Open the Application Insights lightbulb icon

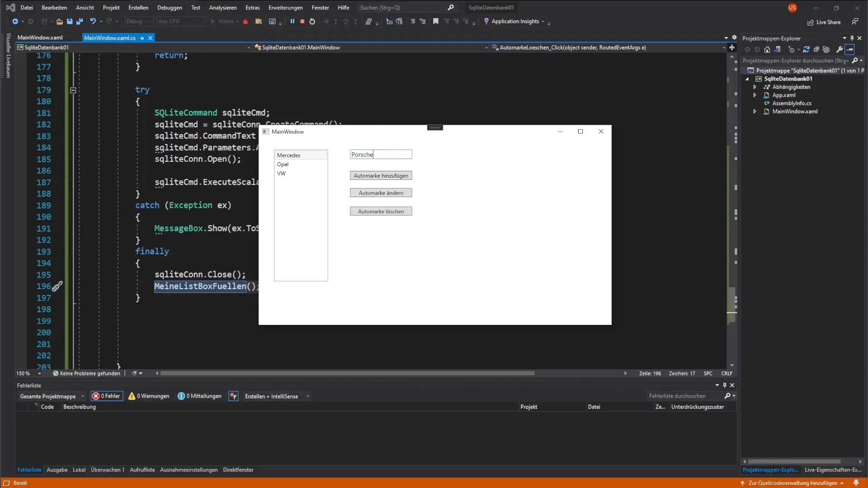(x=486, y=21)
